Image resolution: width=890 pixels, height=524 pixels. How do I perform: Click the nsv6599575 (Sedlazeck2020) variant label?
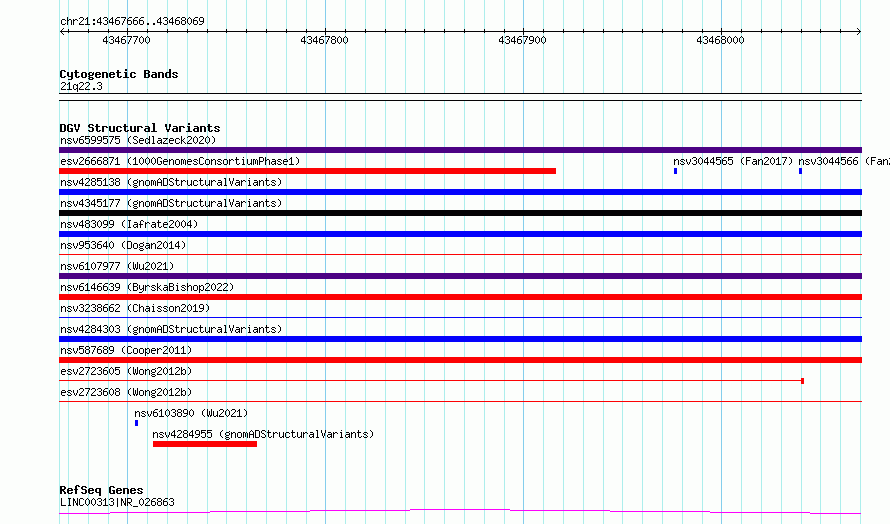click(138, 140)
